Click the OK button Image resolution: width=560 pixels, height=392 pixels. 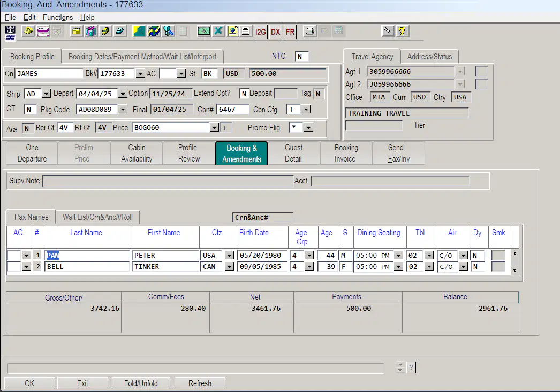(29, 383)
